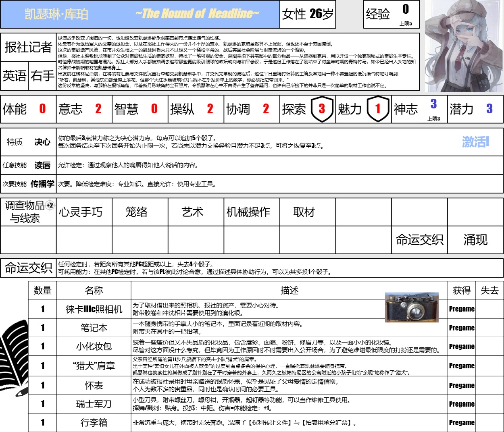The width and height of the screenshot is (504, 432).
Task: Select the 潜力 value 3
Action: click(x=489, y=109)
